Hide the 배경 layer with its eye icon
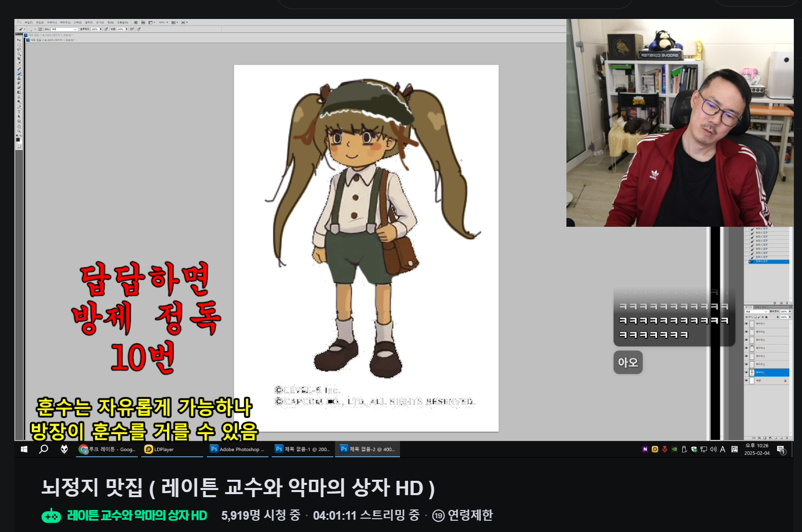 click(x=746, y=380)
